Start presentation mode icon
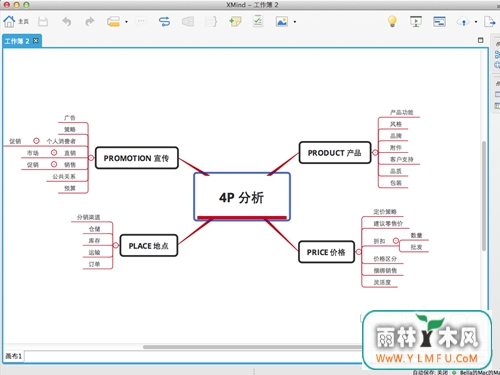Screen dimensions: 500x375 tap(416, 22)
